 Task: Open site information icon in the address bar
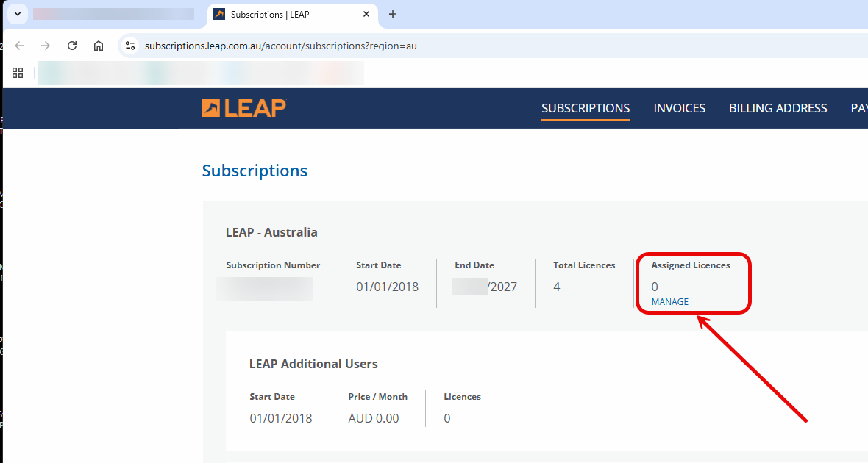coord(129,45)
